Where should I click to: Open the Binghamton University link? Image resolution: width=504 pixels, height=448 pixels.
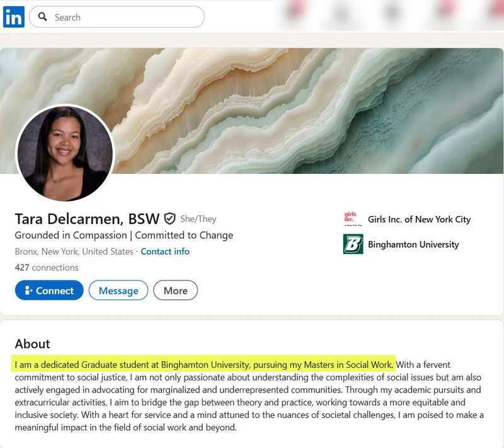coord(413,244)
